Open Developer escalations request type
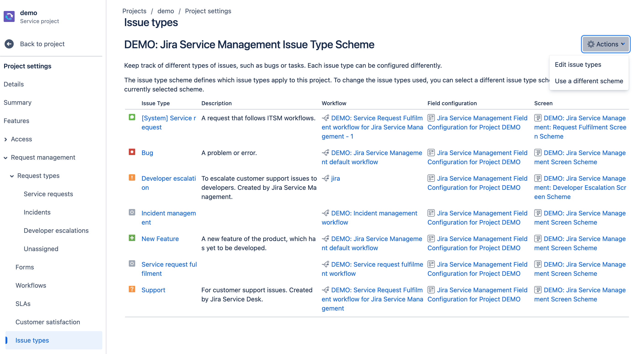 [56, 231]
